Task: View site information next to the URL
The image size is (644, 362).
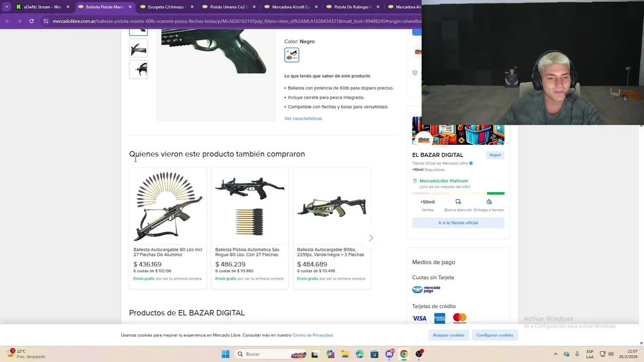Action: click(x=46, y=21)
